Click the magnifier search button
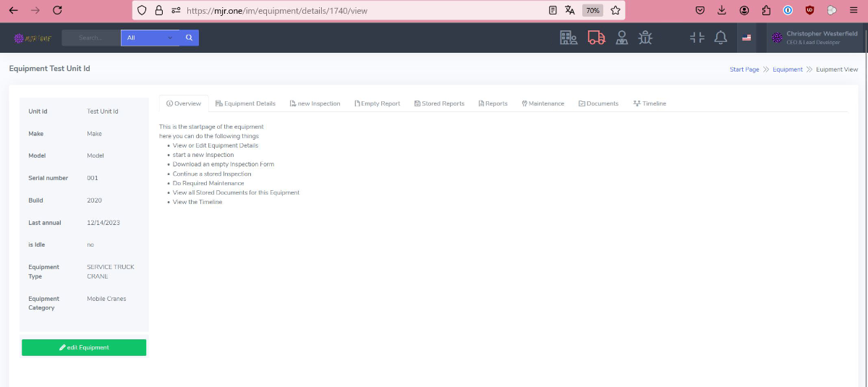 (189, 38)
